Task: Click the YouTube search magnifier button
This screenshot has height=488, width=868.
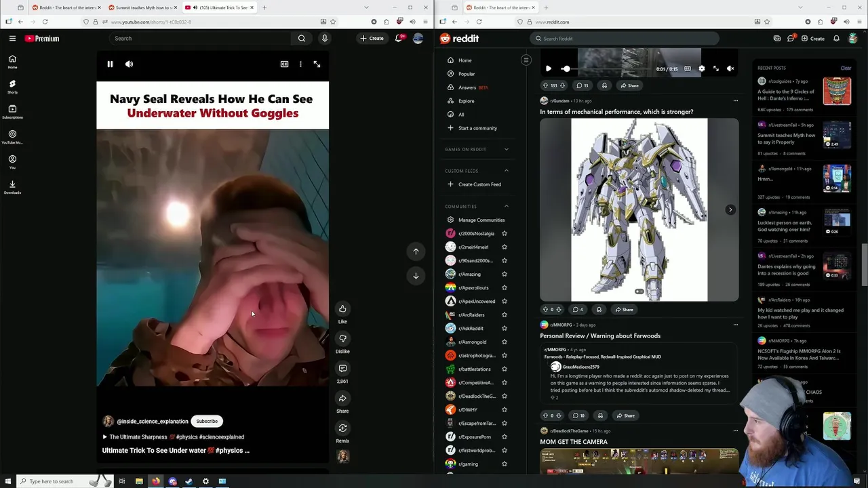Action: coord(302,39)
